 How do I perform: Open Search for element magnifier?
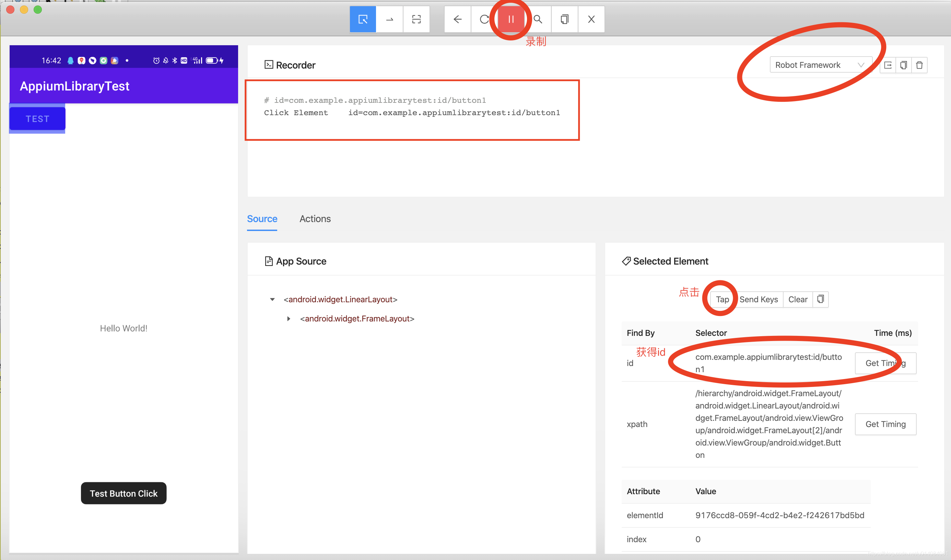[x=538, y=19]
